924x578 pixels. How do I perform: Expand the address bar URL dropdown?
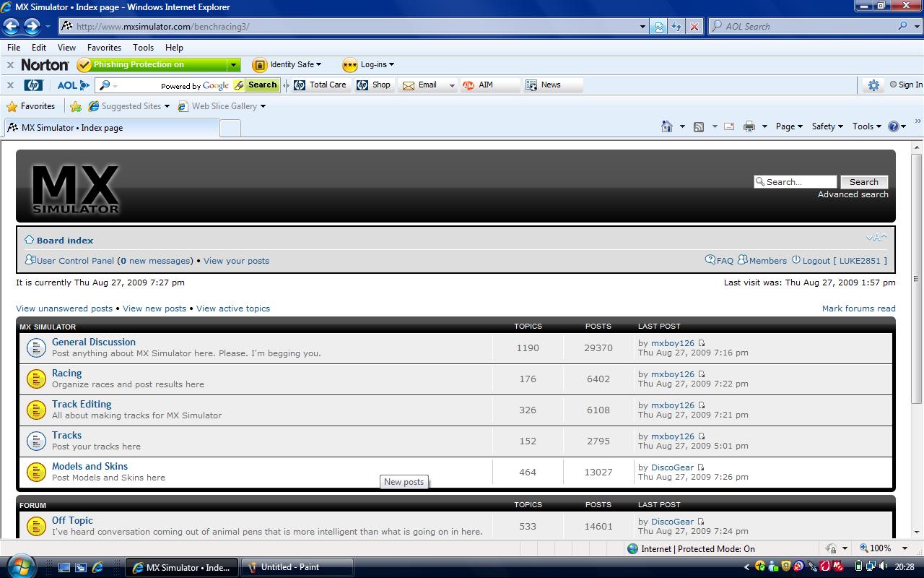coord(642,27)
